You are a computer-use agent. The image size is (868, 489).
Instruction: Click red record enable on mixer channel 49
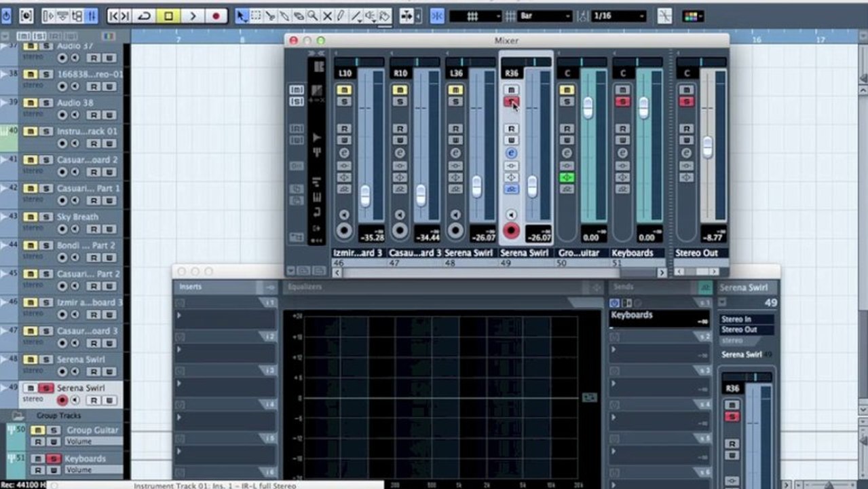(511, 231)
